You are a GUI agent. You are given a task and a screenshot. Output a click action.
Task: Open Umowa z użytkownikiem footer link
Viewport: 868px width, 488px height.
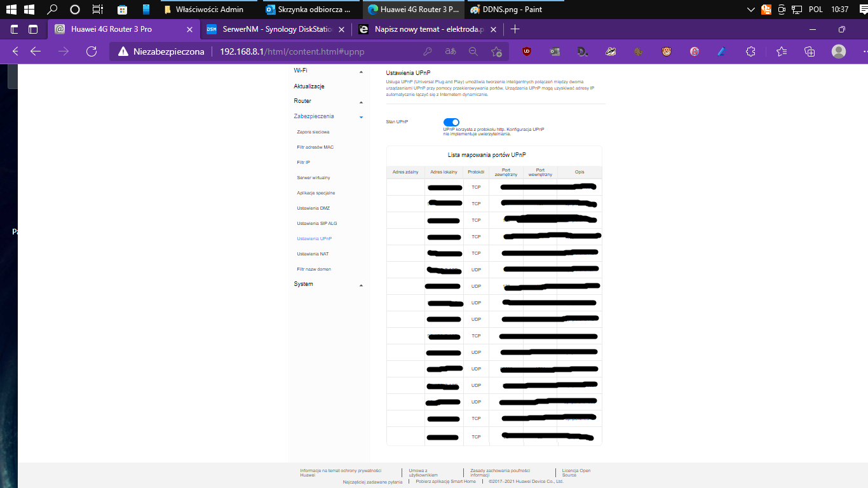(x=423, y=472)
